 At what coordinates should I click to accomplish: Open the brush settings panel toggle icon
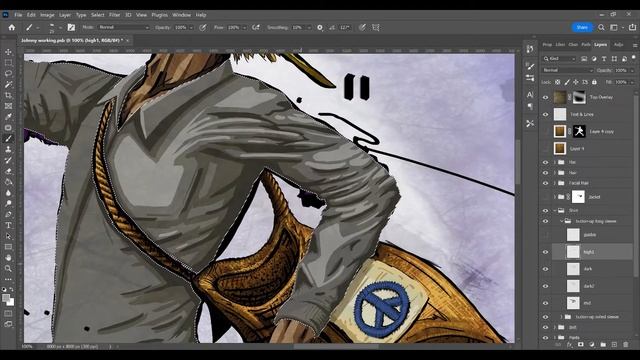[71, 27]
